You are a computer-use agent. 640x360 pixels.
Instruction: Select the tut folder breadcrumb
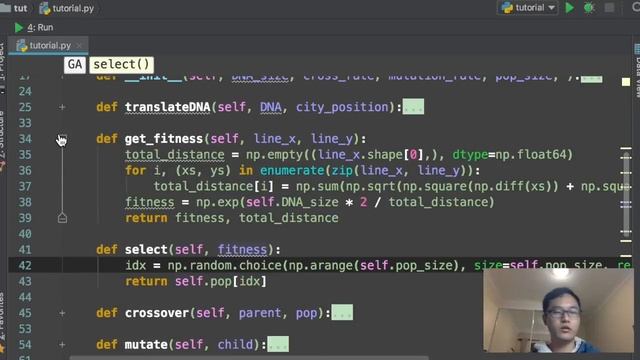[14, 8]
